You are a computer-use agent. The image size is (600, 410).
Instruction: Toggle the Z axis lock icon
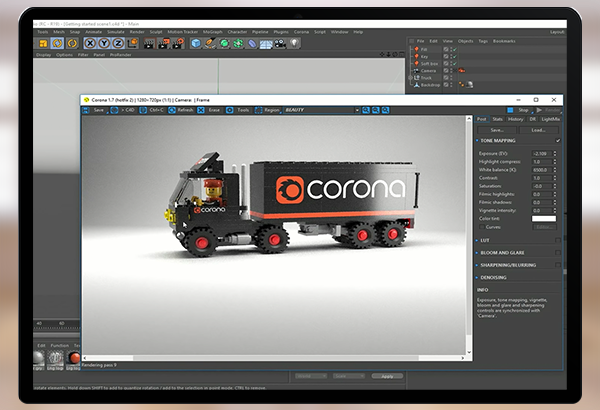coord(118,43)
